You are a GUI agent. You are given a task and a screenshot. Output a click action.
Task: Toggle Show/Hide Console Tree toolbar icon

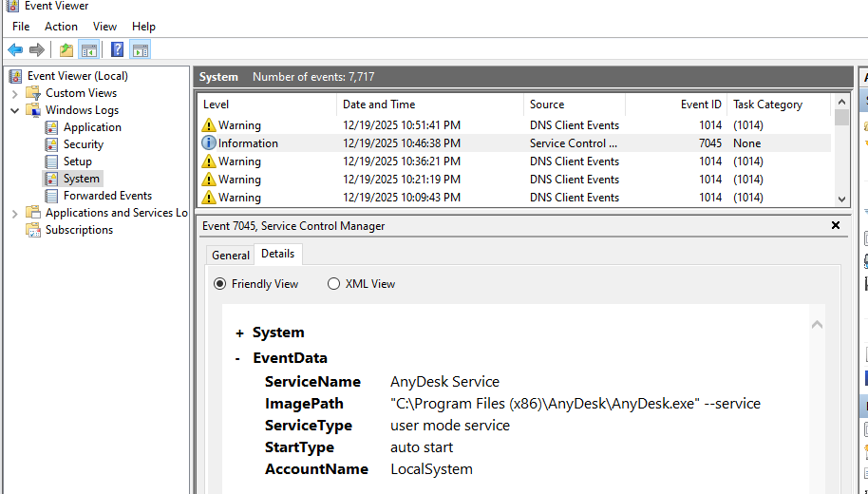(x=88, y=49)
